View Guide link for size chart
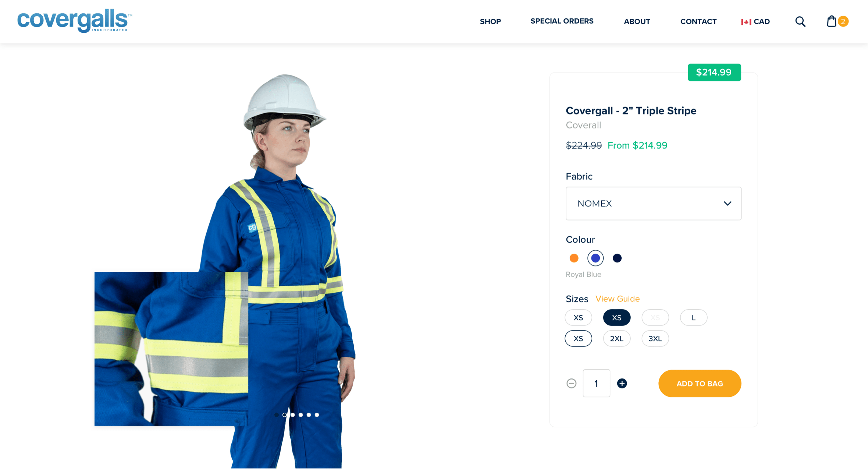 [x=618, y=299]
